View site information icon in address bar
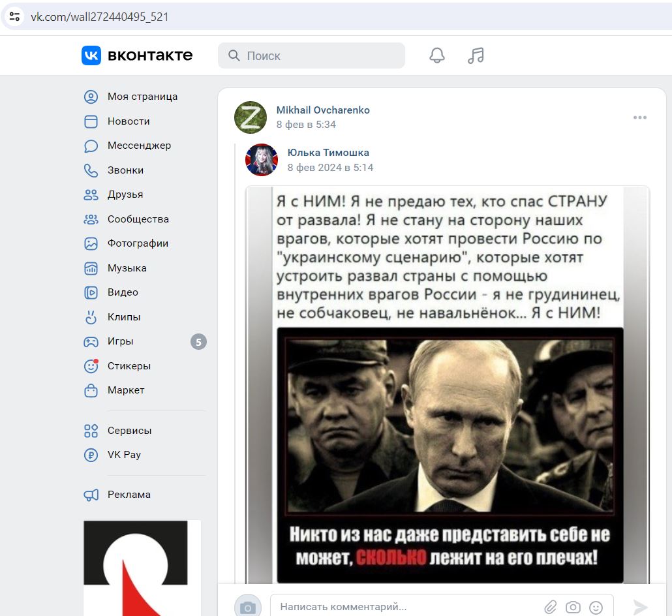Screen dimensions: 672x616 14,17
